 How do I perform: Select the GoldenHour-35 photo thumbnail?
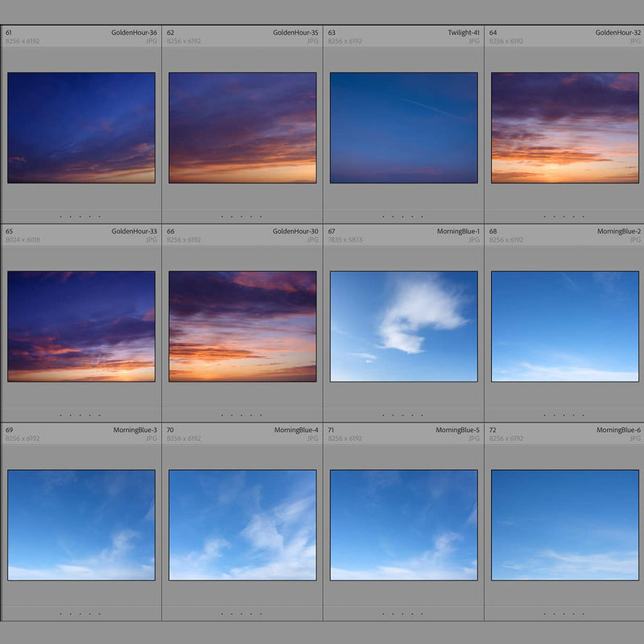coord(242,128)
